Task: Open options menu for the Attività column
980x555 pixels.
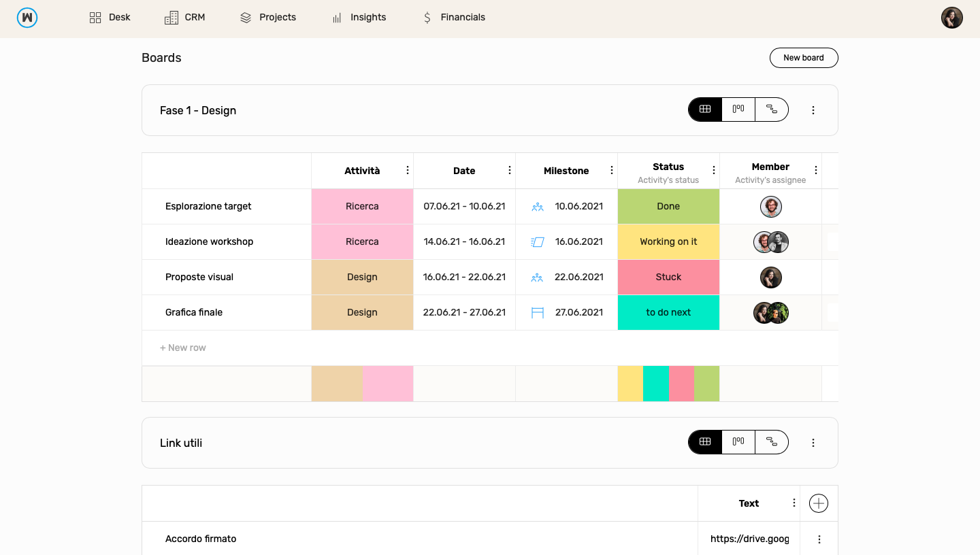Action: tap(408, 170)
